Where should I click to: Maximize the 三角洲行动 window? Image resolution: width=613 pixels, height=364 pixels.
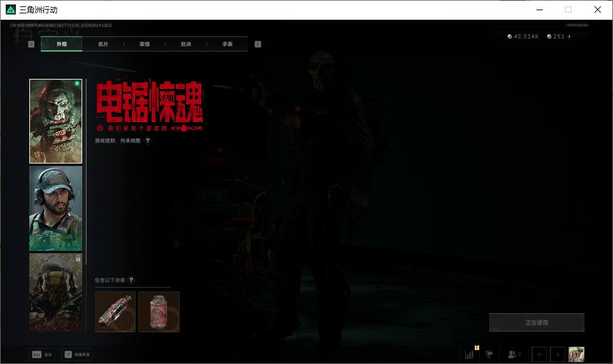[x=568, y=10]
